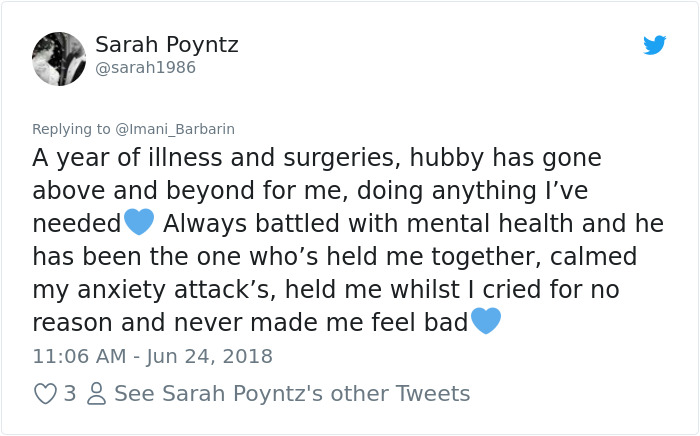Like the tweet with the heart icon
Image resolution: width=700 pixels, height=436 pixels.
[45, 394]
